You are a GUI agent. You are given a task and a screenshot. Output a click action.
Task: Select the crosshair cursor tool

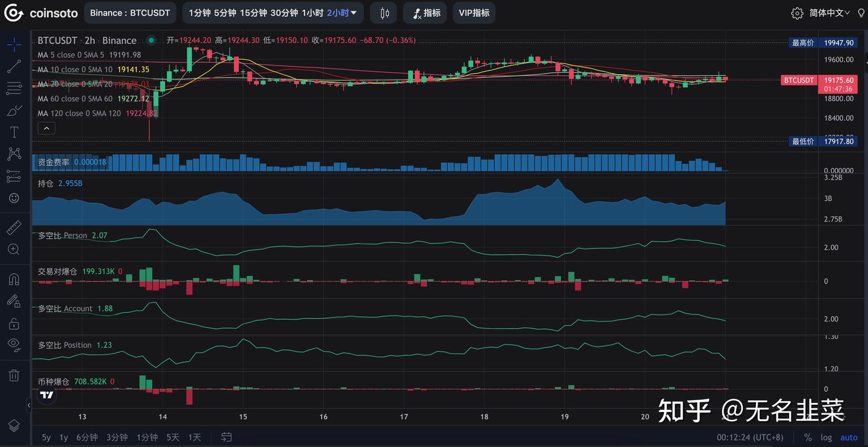pyautogui.click(x=14, y=44)
